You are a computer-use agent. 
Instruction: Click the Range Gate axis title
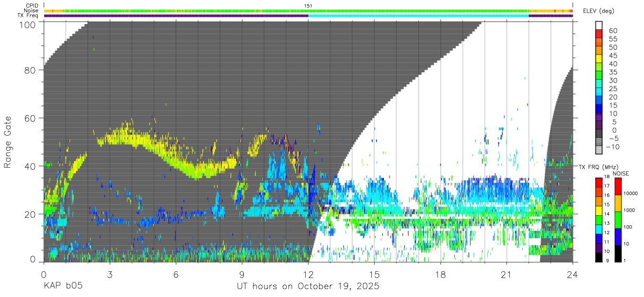point(8,142)
